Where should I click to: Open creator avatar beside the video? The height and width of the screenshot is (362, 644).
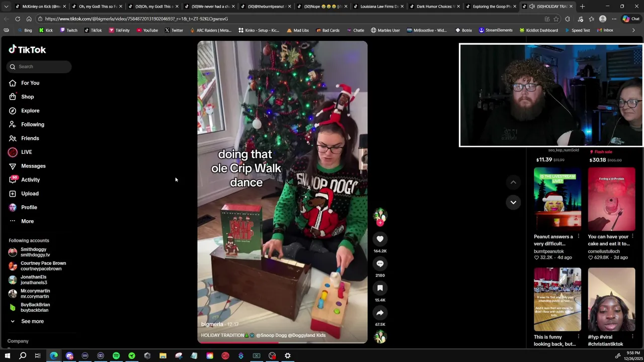point(380,216)
